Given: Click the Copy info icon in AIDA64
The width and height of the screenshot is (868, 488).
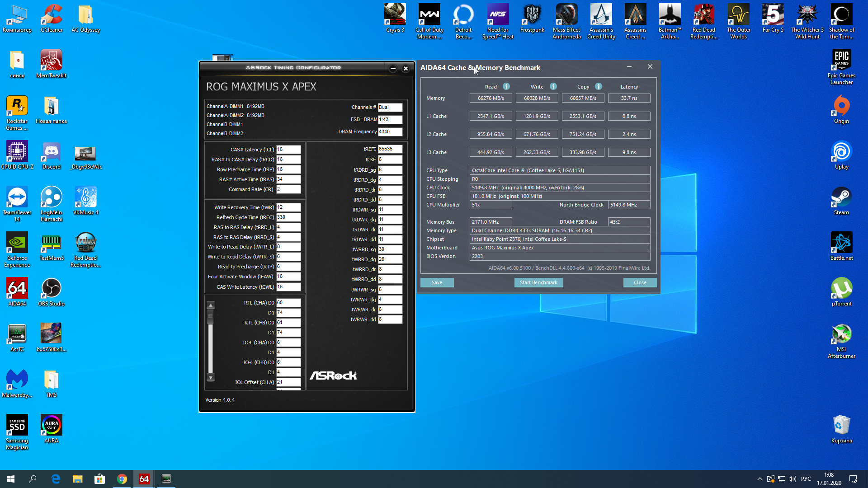Looking at the screenshot, I should (599, 86).
